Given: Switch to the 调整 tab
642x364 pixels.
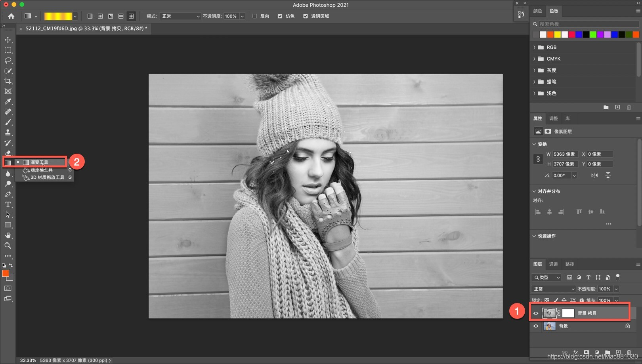Looking at the screenshot, I should point(554,118).
